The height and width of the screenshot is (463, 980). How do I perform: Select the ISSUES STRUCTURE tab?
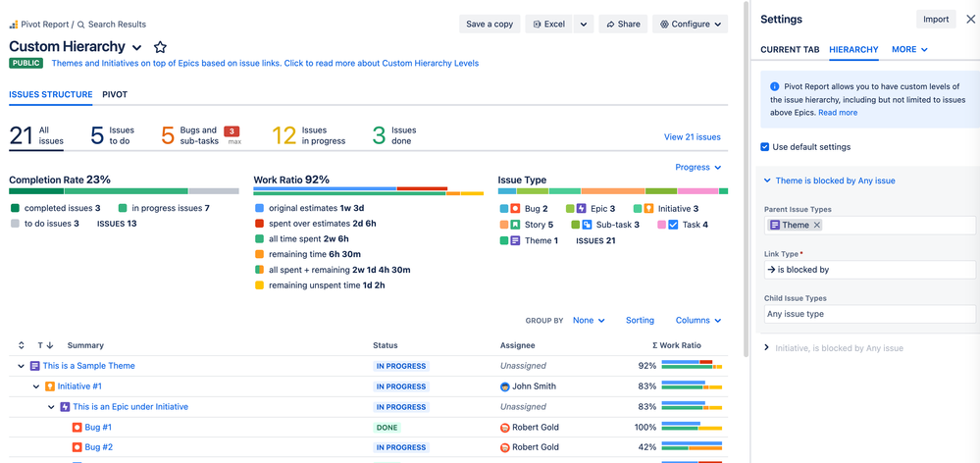click(51, 94)
